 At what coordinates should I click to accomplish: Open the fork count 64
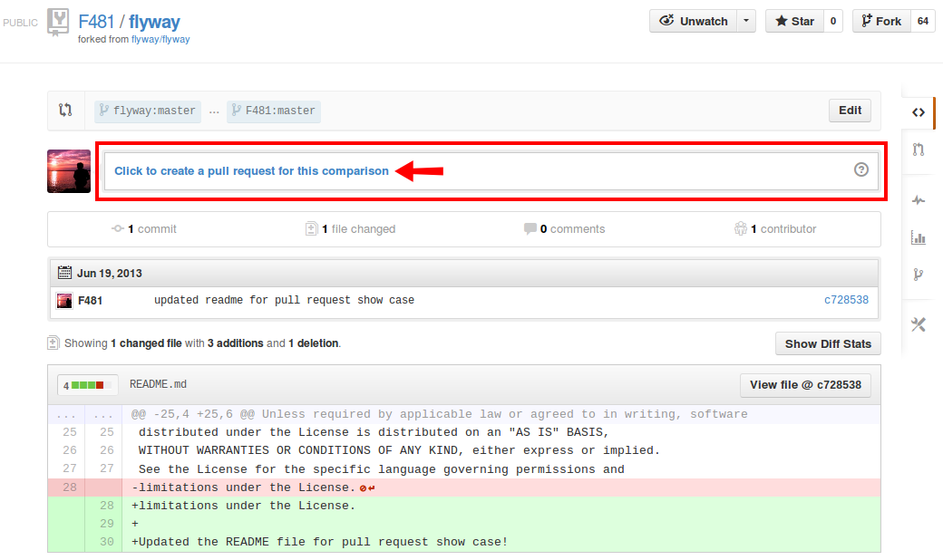[x=923, y=21]
